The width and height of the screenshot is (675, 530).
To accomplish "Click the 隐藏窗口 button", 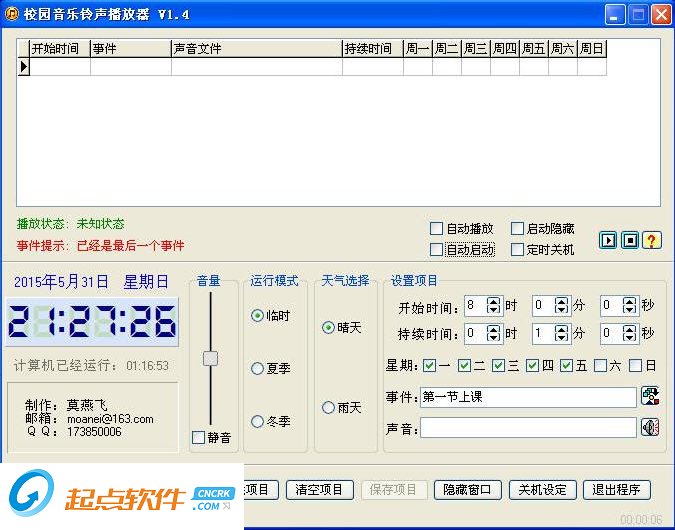I will (468, 490).
